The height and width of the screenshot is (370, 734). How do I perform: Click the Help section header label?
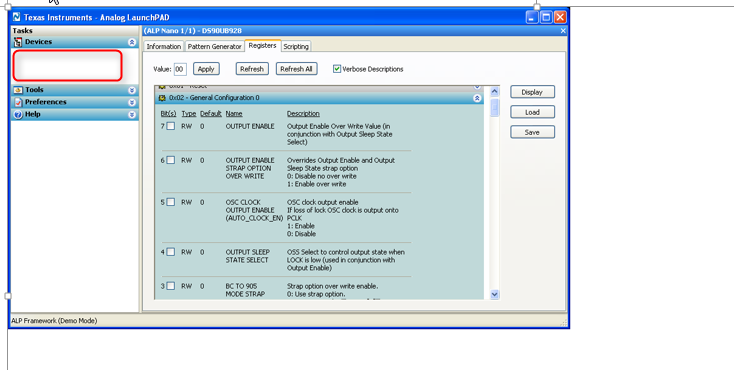coord(32,114)
